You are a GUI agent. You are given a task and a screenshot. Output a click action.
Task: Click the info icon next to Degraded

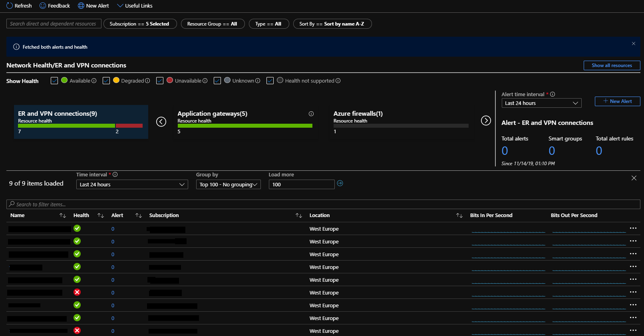tap(147, 81)
